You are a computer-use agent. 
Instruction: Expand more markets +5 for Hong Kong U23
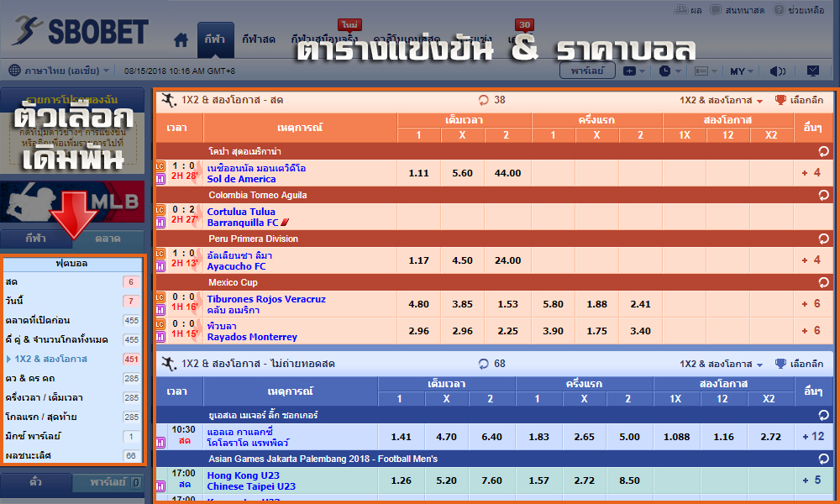pyautogui.click(x=811, y=480)
